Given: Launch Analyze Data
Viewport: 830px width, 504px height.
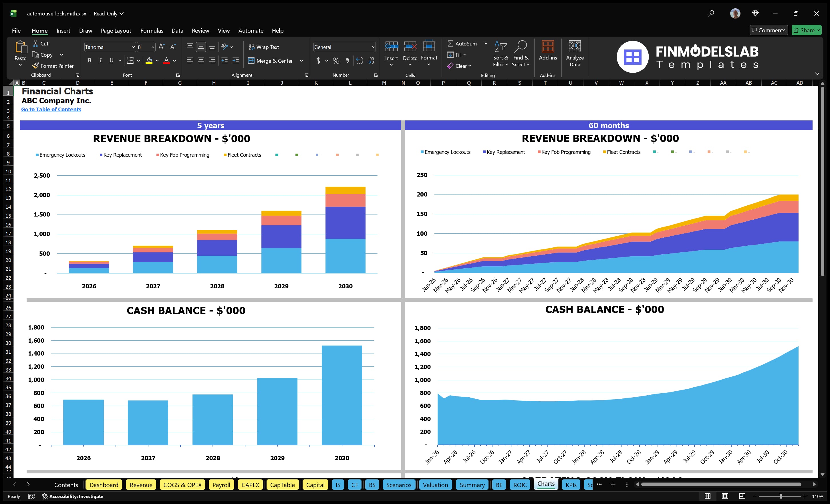Looking at the screenshot, I should coord(575,54).
